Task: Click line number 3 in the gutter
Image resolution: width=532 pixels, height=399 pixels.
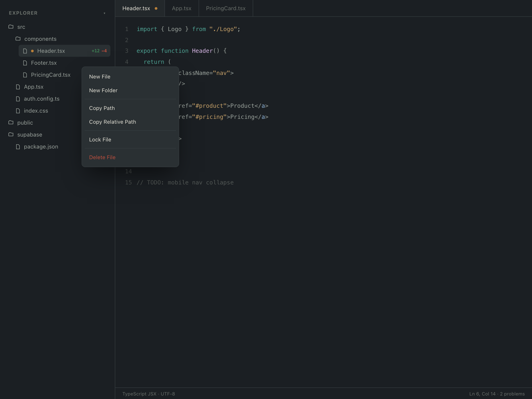Action: point(127,51)
